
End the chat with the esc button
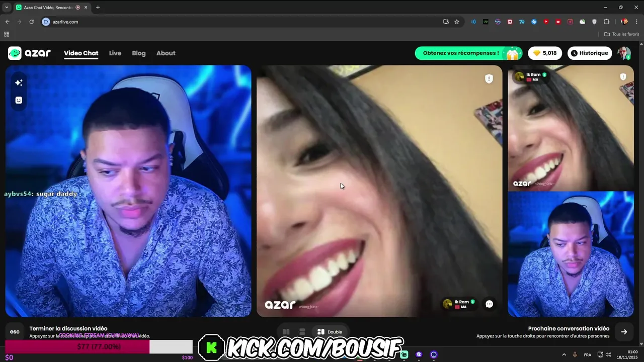15,332
